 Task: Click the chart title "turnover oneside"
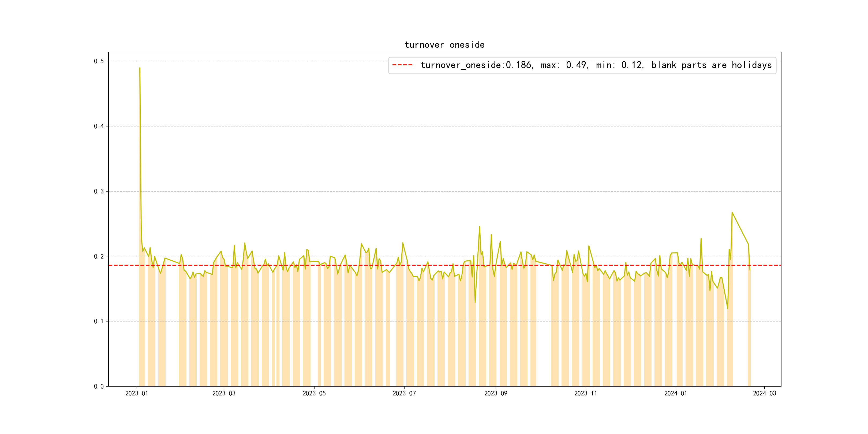444,45
